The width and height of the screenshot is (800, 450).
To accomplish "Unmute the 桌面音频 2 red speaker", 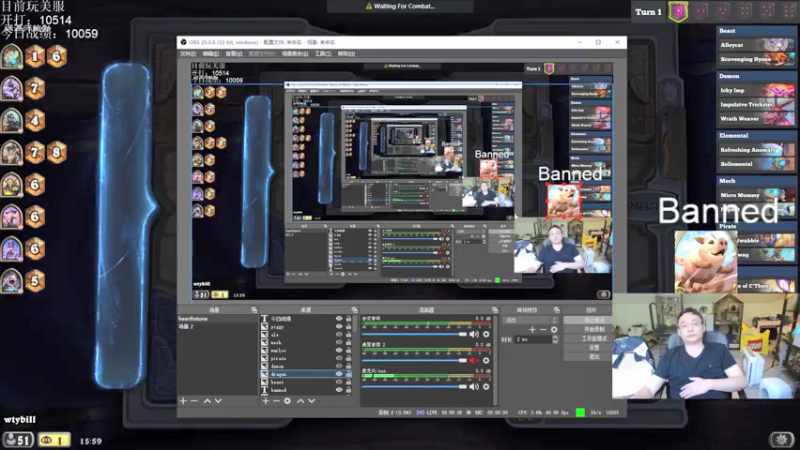I will tap(474, 361).
